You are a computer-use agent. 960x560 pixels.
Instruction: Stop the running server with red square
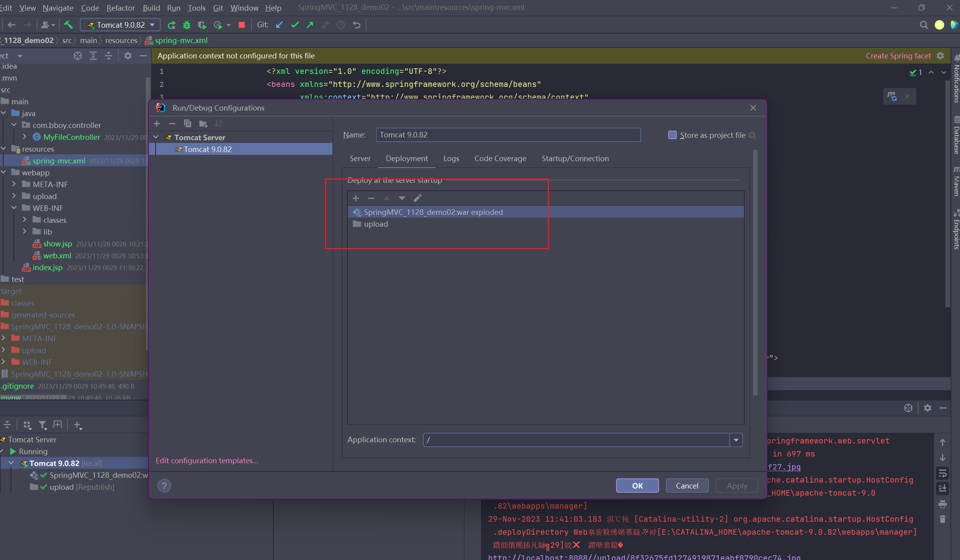click(242, 25)
